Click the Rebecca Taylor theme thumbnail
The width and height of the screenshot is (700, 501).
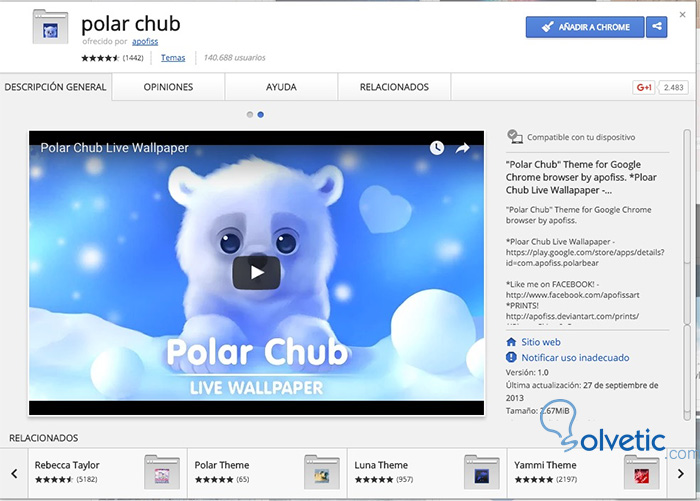tap(162, 472)
